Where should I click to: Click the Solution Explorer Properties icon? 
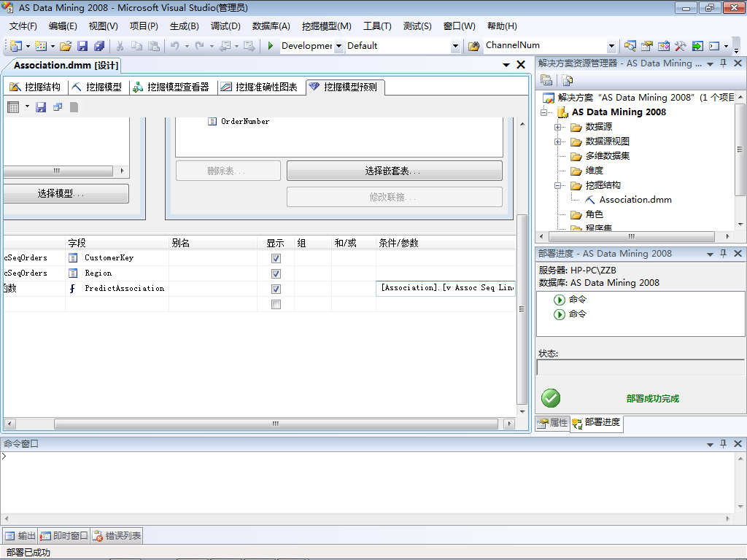(546, 80)
